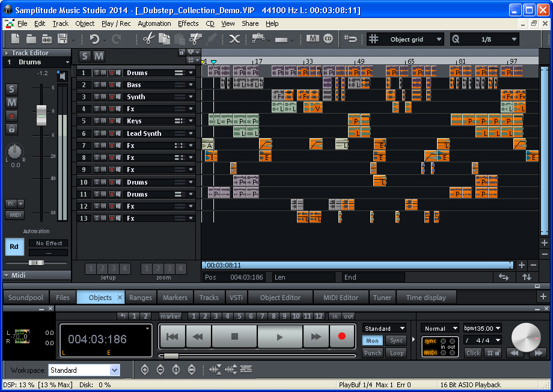Enable the Mon monitoring button
This screenshot has height=392, width=553.
[x=373, y=340]
